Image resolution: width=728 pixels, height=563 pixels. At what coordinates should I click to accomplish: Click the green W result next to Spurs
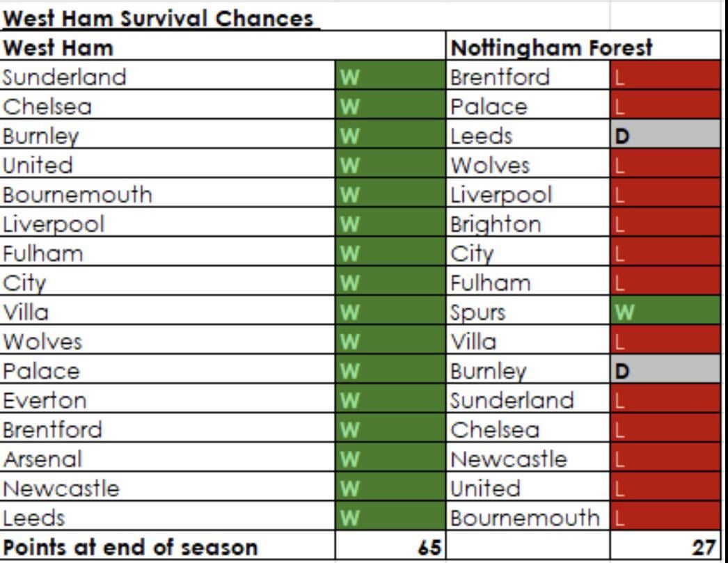[665, 312]
